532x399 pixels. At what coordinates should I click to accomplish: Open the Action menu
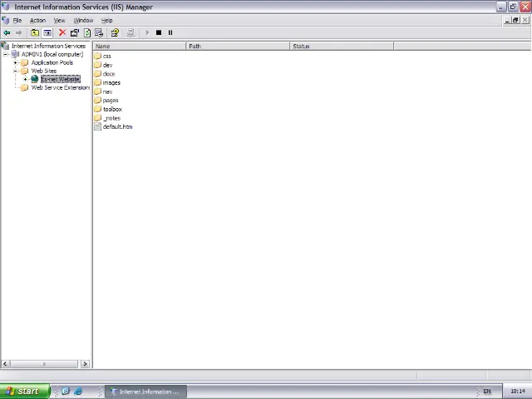tap(37, 20)
